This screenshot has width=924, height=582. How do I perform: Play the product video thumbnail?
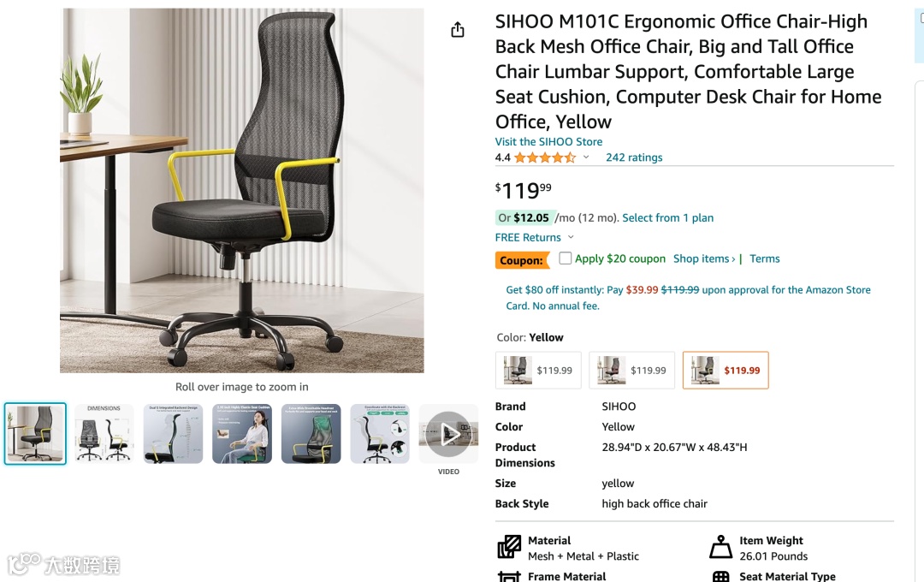448,434
